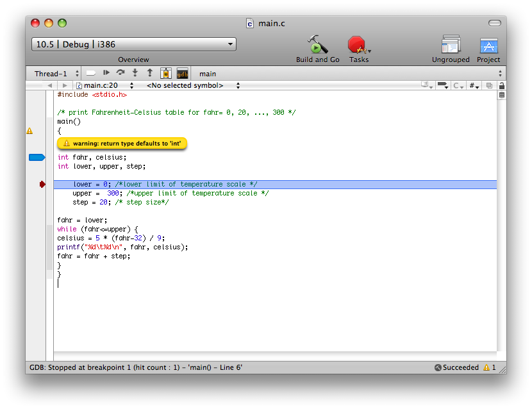This screenshot has width=532, height=409.
Task: Click the vertical scrollbar of the editor
Action: [x=501, y=226]
